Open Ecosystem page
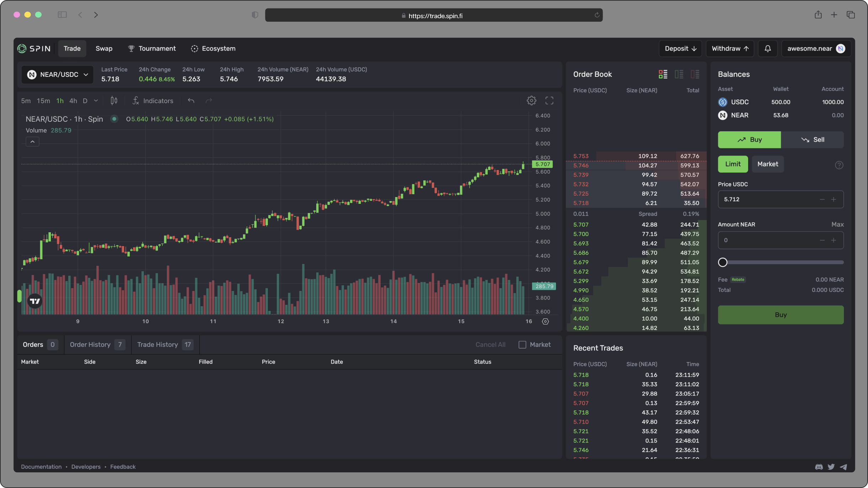The width and height of the screenshot is (868, 488). [x=213, y=48]
